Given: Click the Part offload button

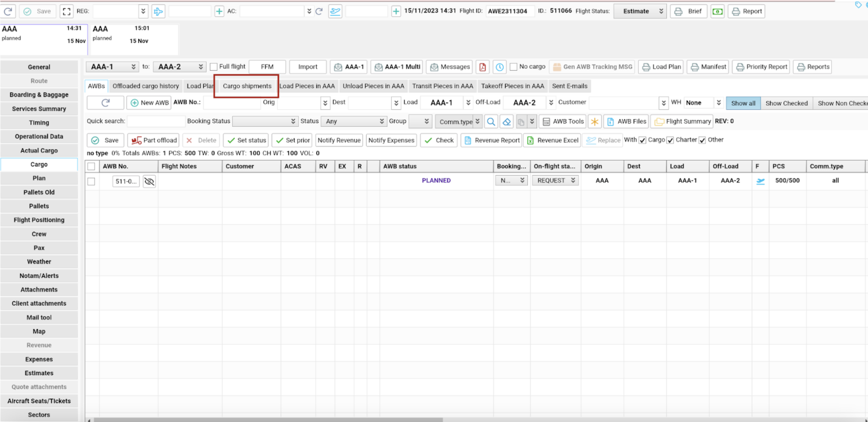Looking at the screenshot, I should pos(154,140).
